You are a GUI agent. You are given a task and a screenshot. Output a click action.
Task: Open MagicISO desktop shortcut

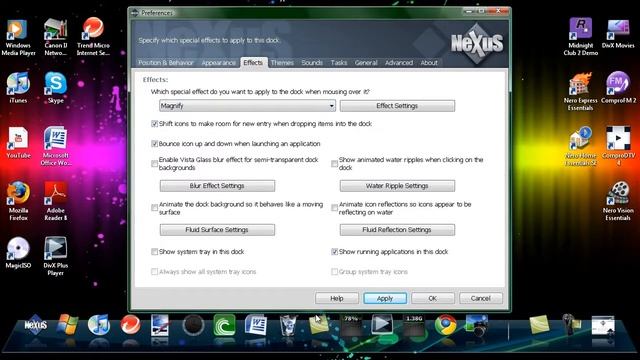[x=18, y=253]
